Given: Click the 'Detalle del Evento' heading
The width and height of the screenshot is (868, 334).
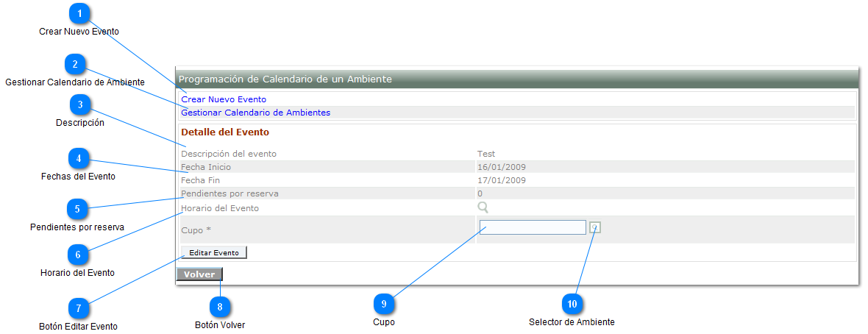Looking at the screenshot, I should 225,132.
